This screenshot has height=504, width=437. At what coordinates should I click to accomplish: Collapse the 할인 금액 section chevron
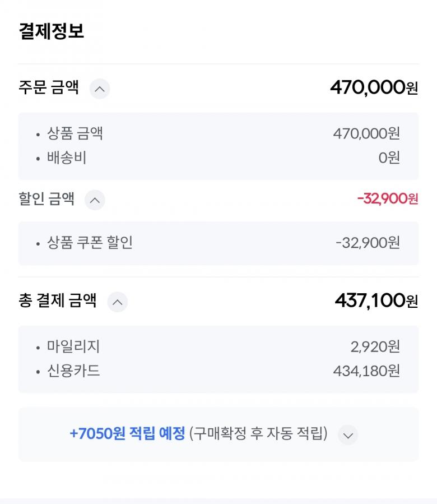pos(95,200)
